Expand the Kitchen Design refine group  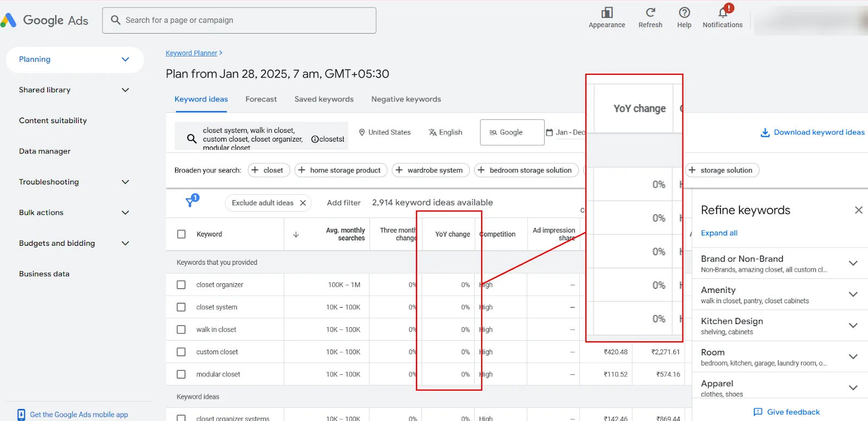(x=853, y=326)
